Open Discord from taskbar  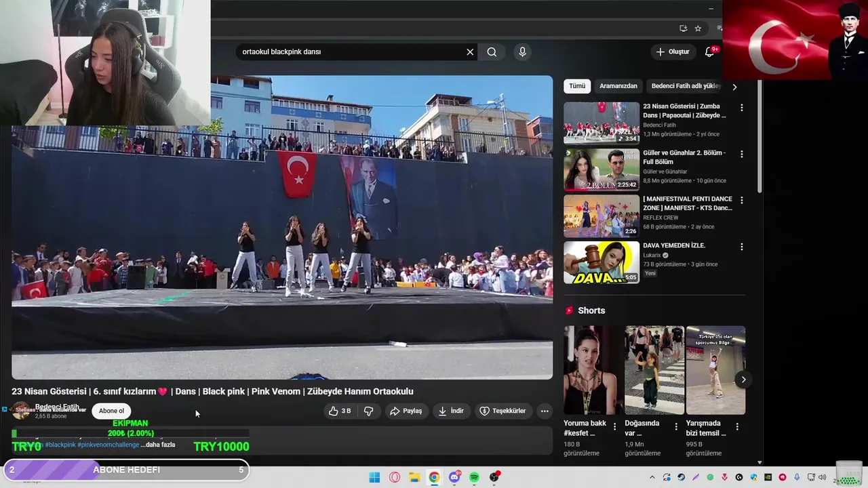tap(454, 477)
